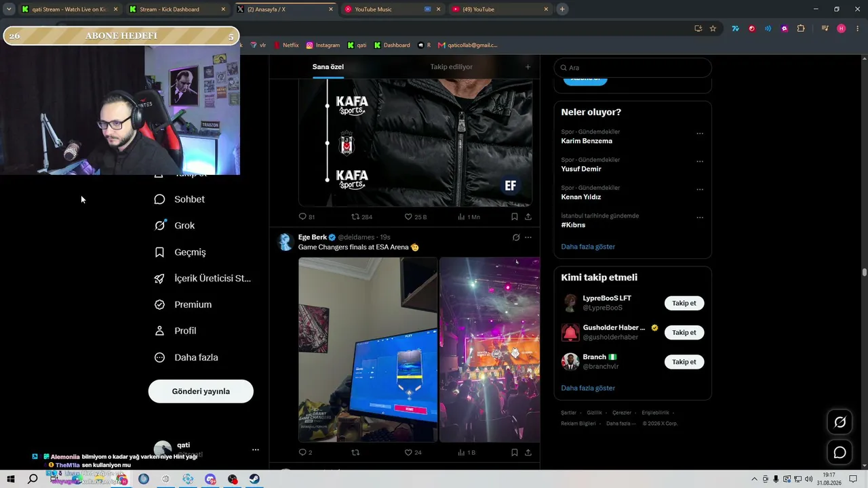Show more follow suggestions via Daha fazla göster
The width and height of the screenshot is (868, 488).
point(588,388)
